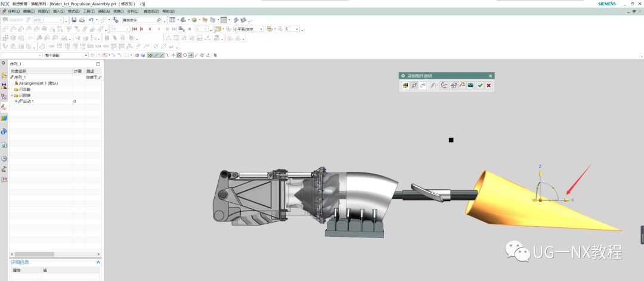Toggle the existing point plus snap

(x=191, y=55)
